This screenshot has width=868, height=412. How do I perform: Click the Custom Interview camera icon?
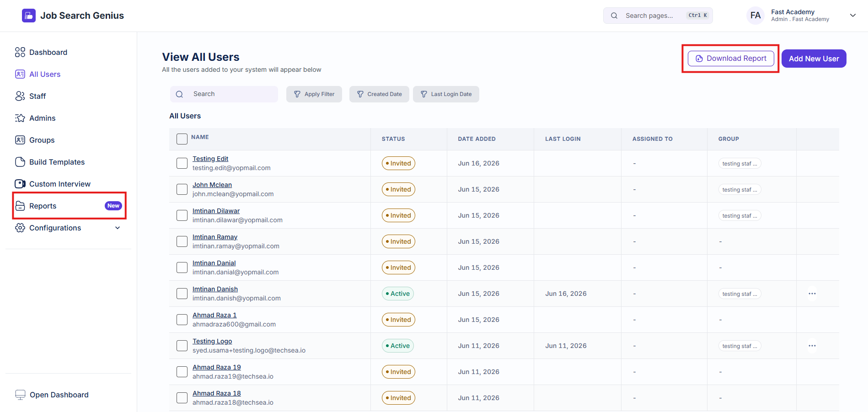click(20, 184)
